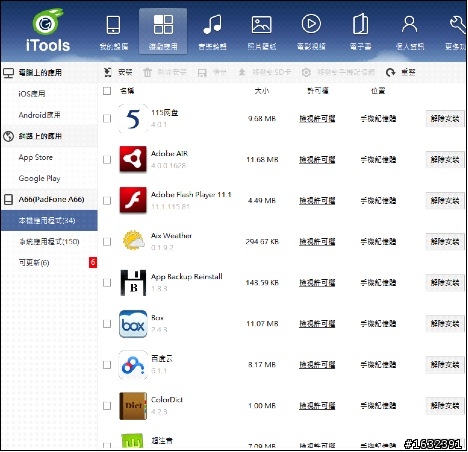Check the box for Adobe AIR
The height and width of the screenshot is (452, 468).
[x=107, y=159]
